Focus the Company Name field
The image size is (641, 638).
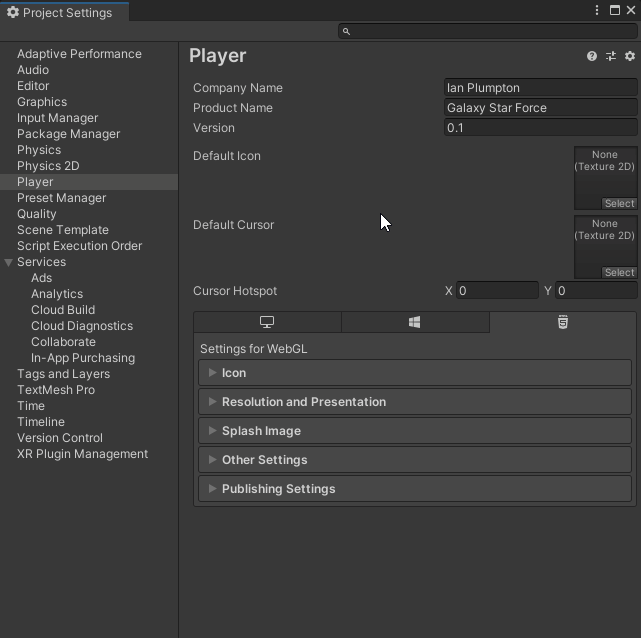click(540, 88)
